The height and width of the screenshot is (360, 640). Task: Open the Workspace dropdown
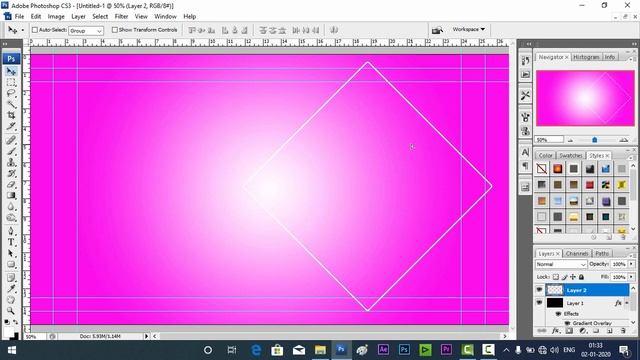[x=469, y=29]
